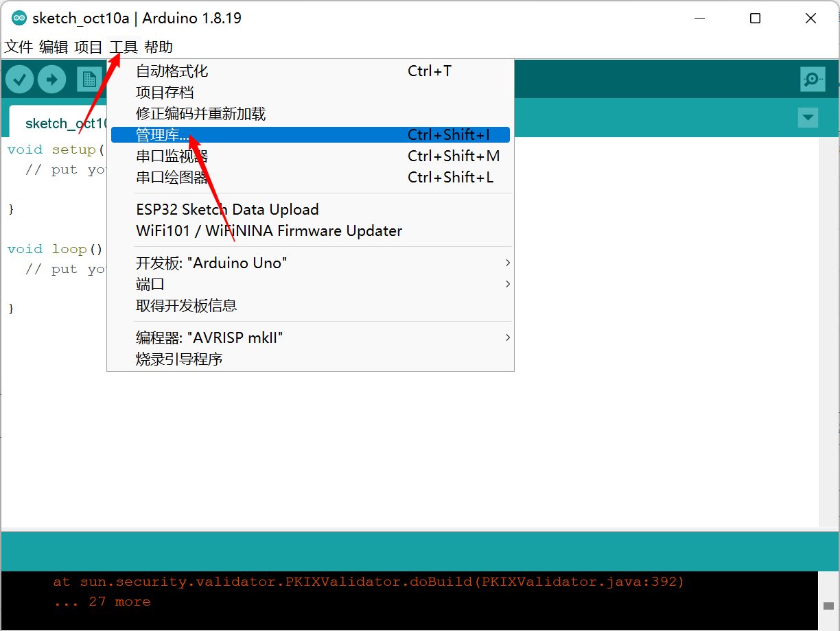Click the "void setup(" code line
The width and height of the screenshot is (840, 631).
(x=56, y=150)
